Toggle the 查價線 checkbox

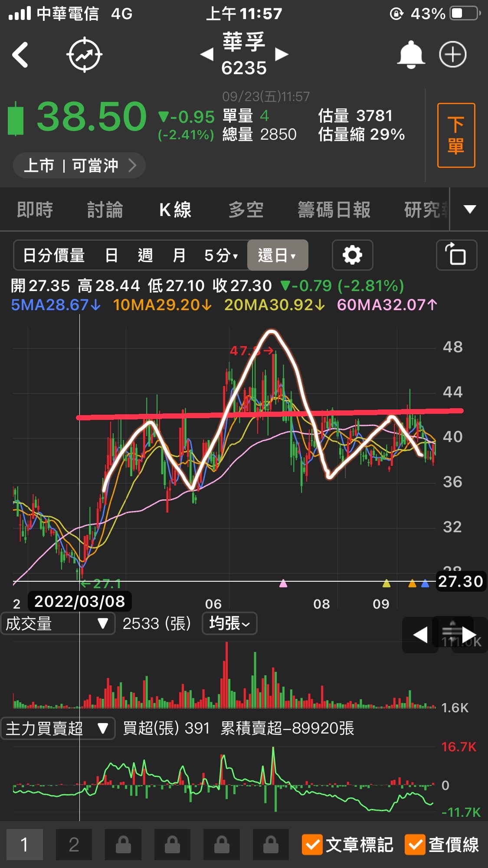415,845
